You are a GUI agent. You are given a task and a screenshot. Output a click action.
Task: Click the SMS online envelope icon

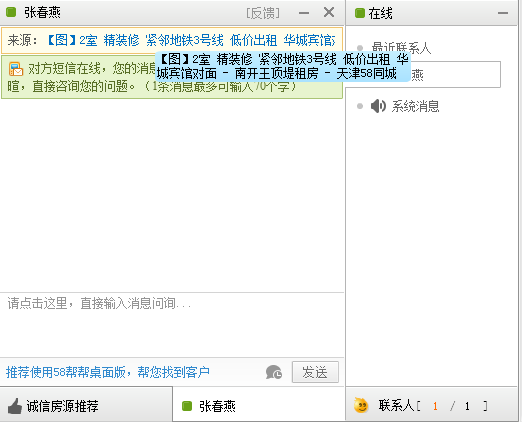click(x=16, y=69)
